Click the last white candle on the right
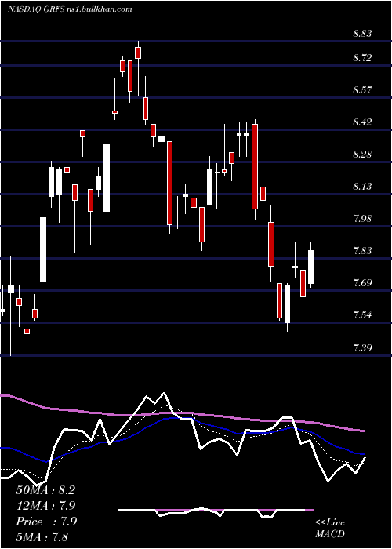392x549 pixels. point(310,267)
